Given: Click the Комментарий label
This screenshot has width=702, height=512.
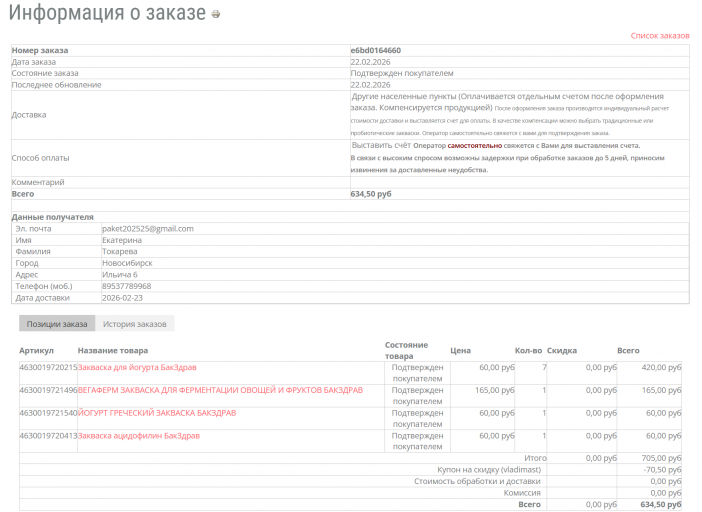Looking at the screenshot, I should 38,183.
